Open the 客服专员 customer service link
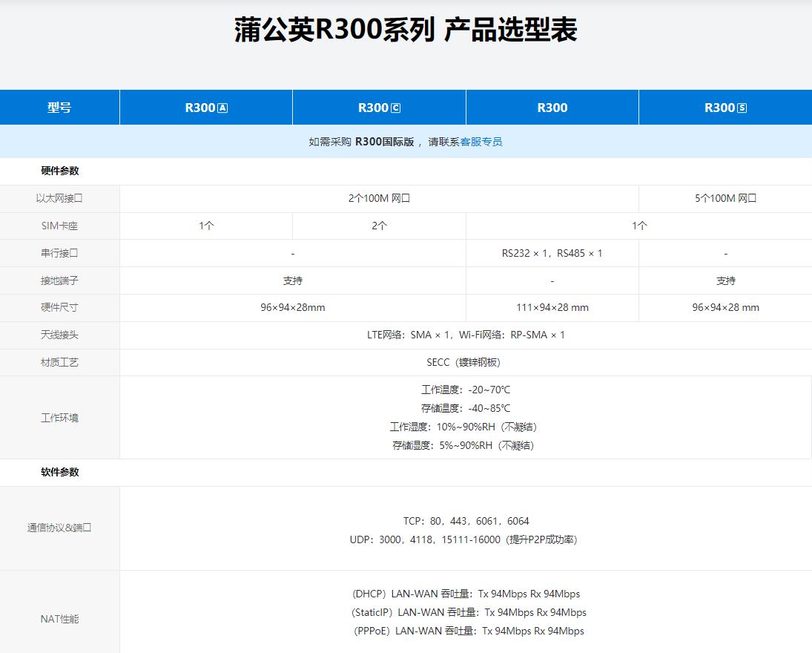This screenshot has height=653, width=812. (483, 141)
